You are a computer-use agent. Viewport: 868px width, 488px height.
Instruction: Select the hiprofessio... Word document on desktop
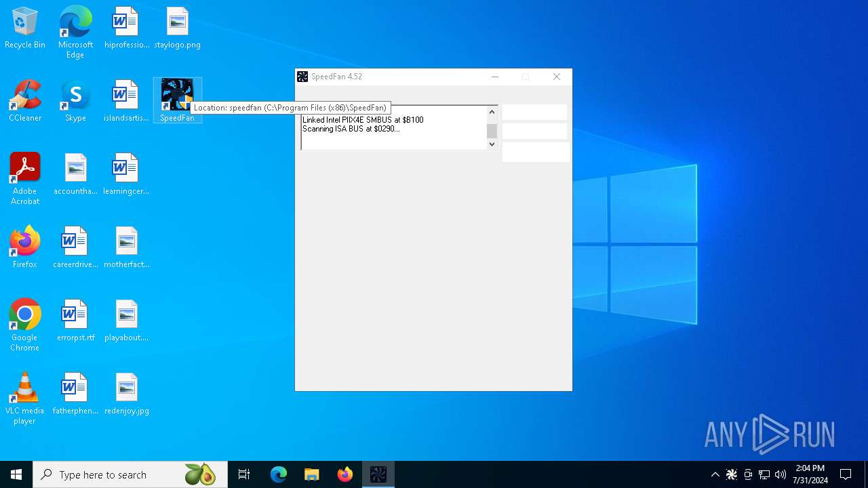126,28
